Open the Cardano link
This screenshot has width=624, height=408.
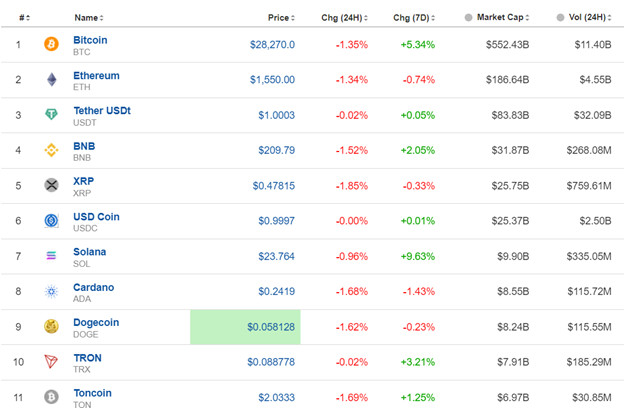point(94,287)
